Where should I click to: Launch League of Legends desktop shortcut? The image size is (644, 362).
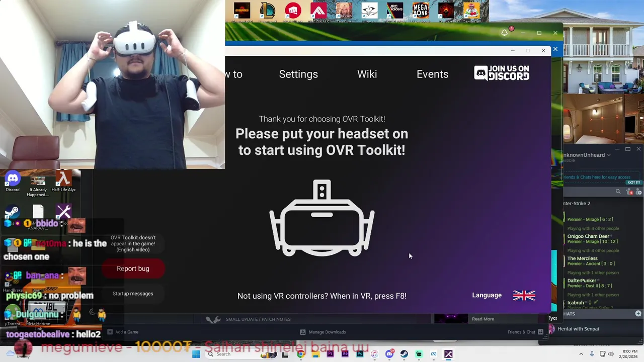pos(267,12)
